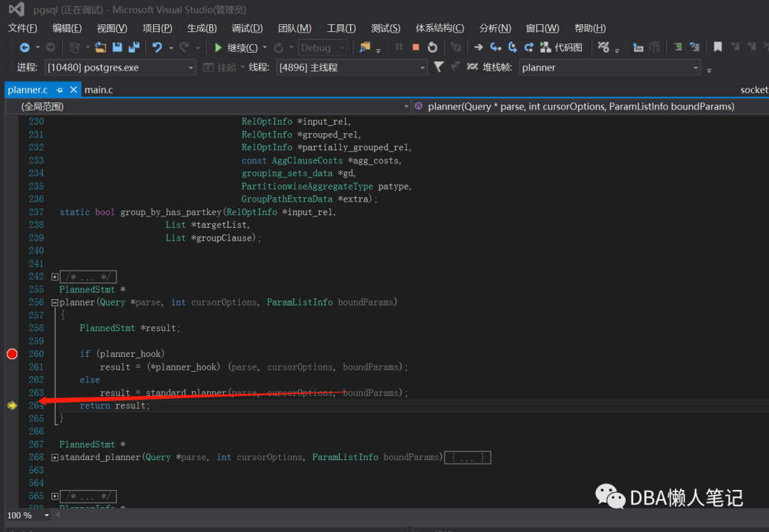Expand collapsed comment block at line 242
This screenshot has width=769, height=532.
click(x=55, y=276)
